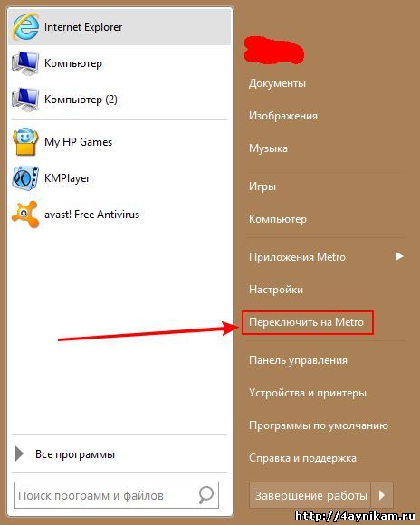Open Документы from the right pane
The image size is (420, 525).
coord(277,83)
